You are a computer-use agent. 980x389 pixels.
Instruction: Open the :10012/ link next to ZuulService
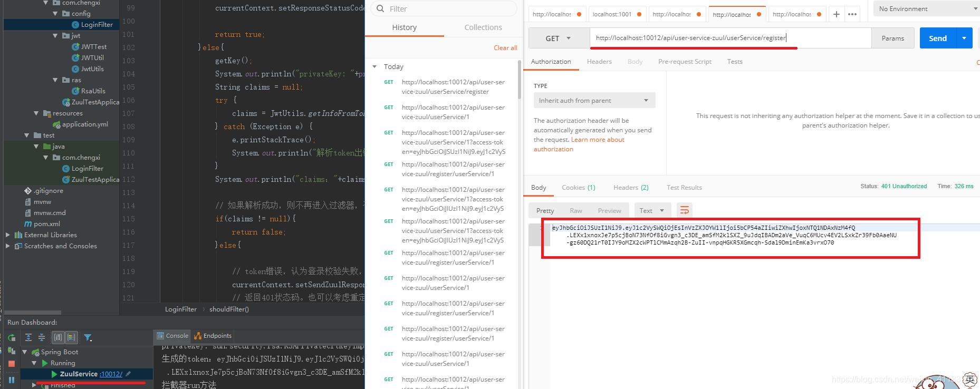click(111, 374)
